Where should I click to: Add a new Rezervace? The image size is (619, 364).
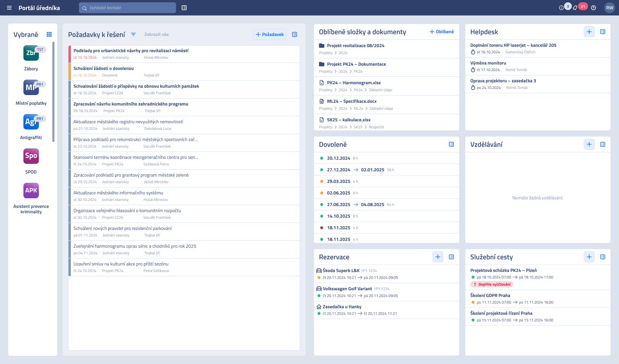[438, 257]
